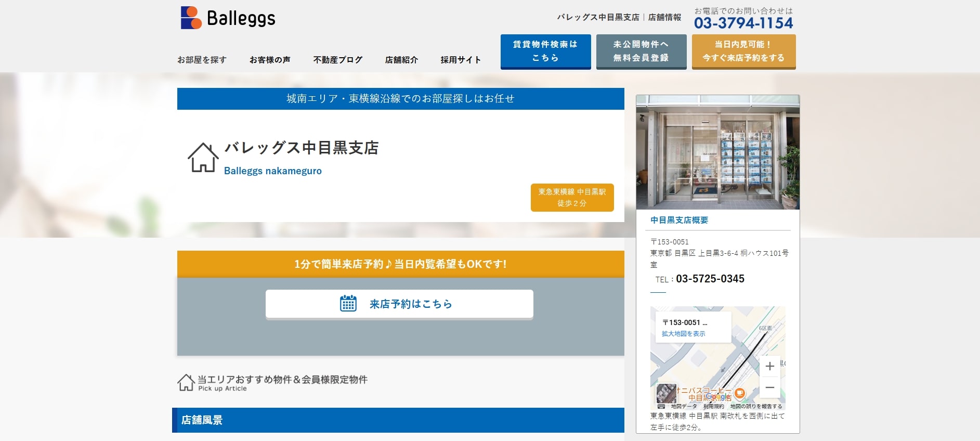
Task: Zoom out the map with minus
Action: (770, 387)
